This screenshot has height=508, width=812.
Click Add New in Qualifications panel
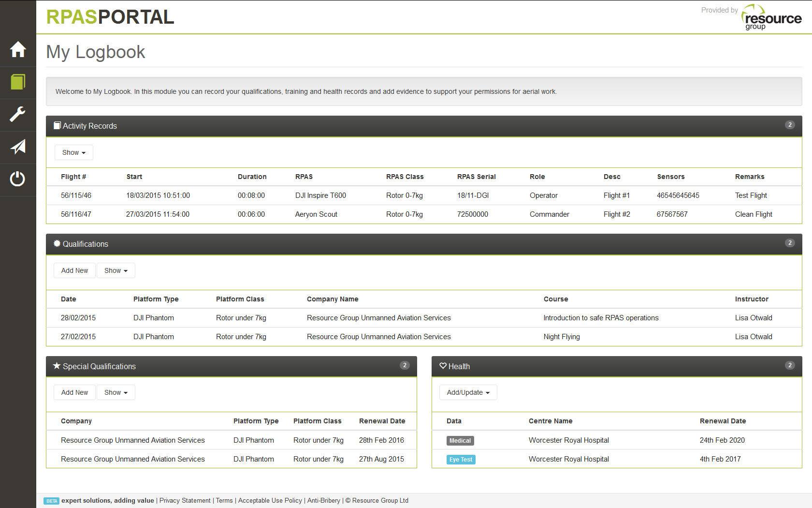pyautogui.click(x=74, y=270)
